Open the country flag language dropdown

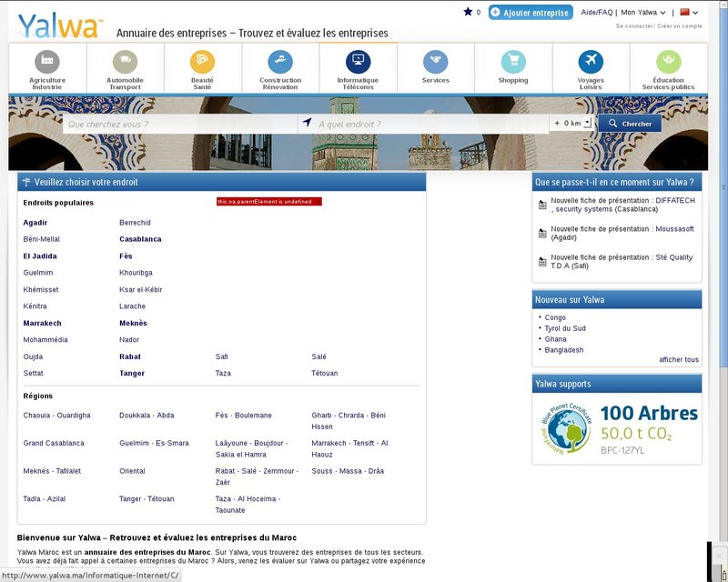(689, 13)
